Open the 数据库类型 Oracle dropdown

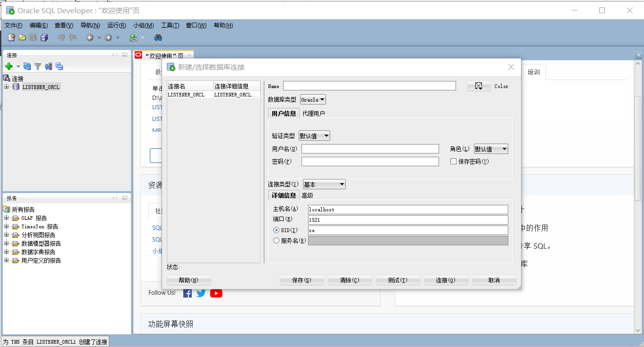pos(313,100)
